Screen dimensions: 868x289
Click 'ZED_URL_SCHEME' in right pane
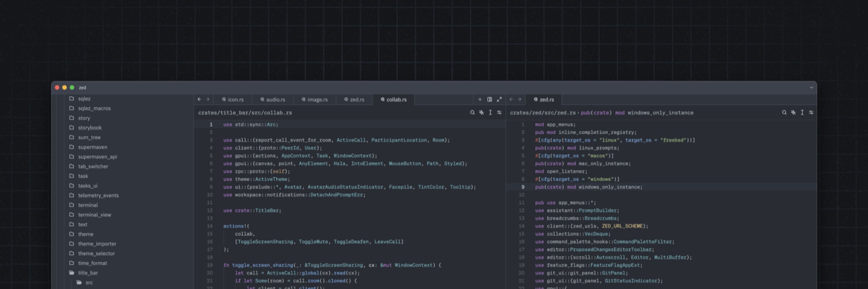pyautogui.click(x=622, y=226)
